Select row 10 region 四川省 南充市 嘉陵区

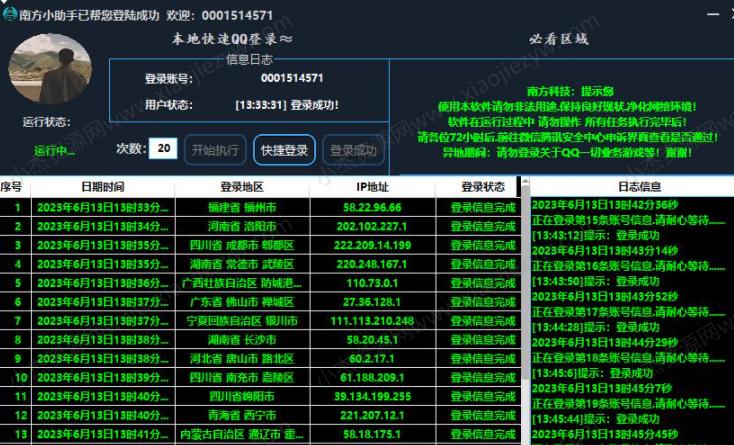[242, 378]
